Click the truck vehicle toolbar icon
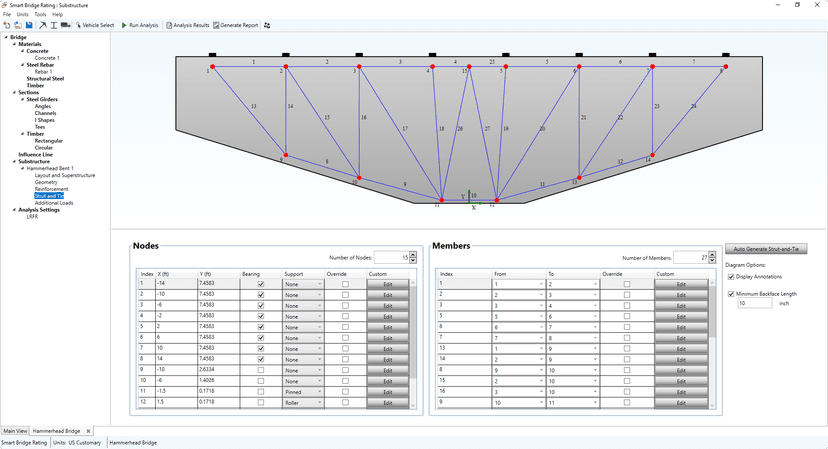The image size is (828, 449). point(66,25)
